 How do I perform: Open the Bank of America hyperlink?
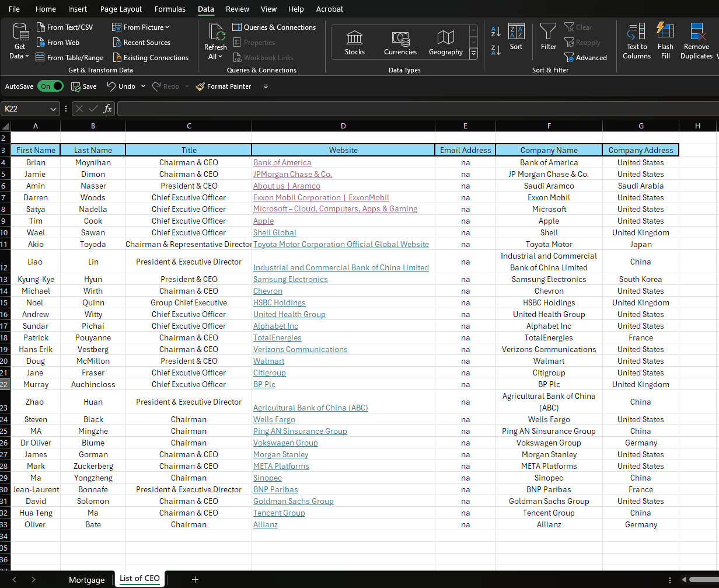click(282, 163)
